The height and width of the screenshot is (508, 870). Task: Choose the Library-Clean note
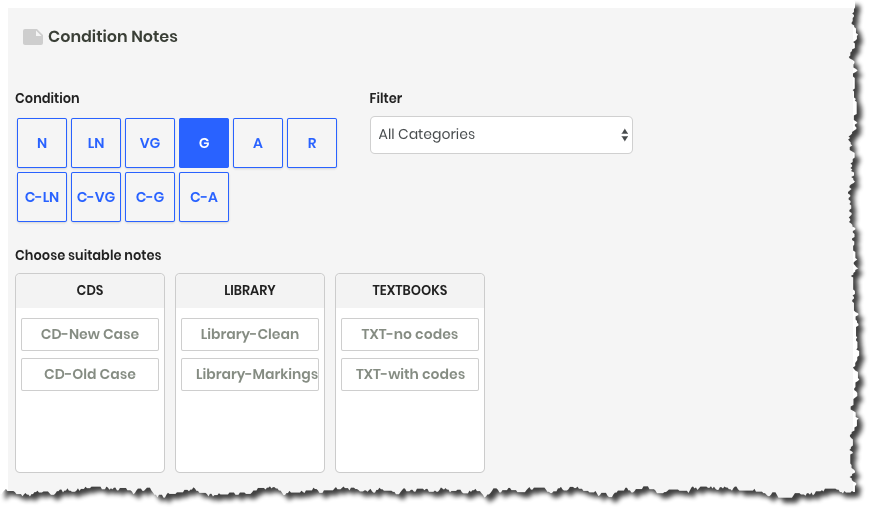[250, 334]
